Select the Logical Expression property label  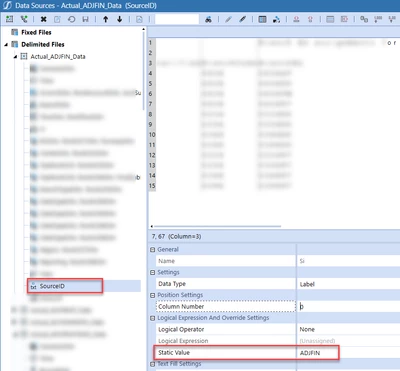click(183, 341)
